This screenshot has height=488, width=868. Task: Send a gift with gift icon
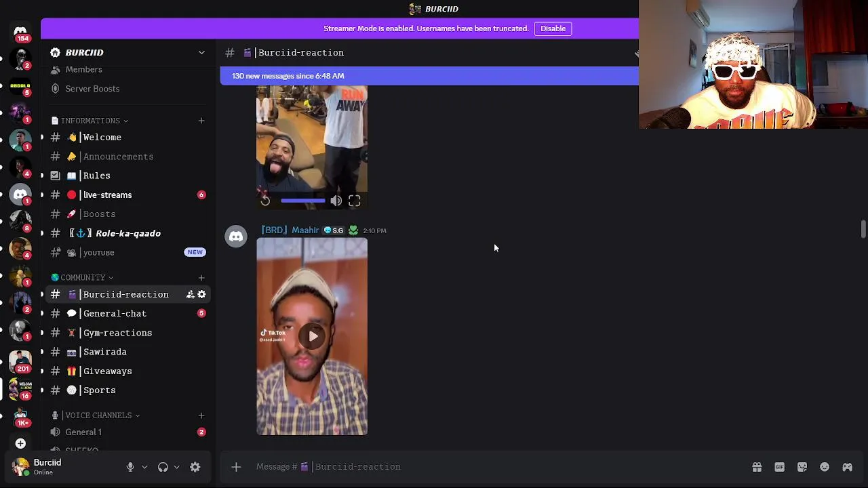pos(757,467)
